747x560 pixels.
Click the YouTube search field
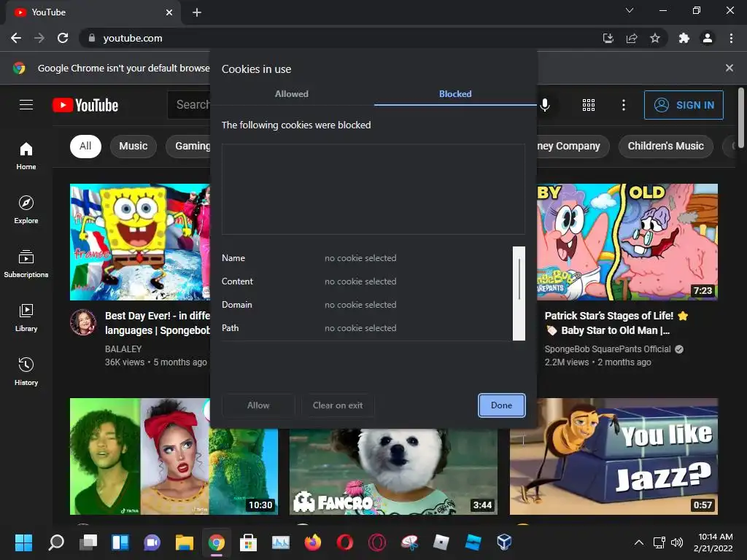pyautogui.click(x=189, y=105)
